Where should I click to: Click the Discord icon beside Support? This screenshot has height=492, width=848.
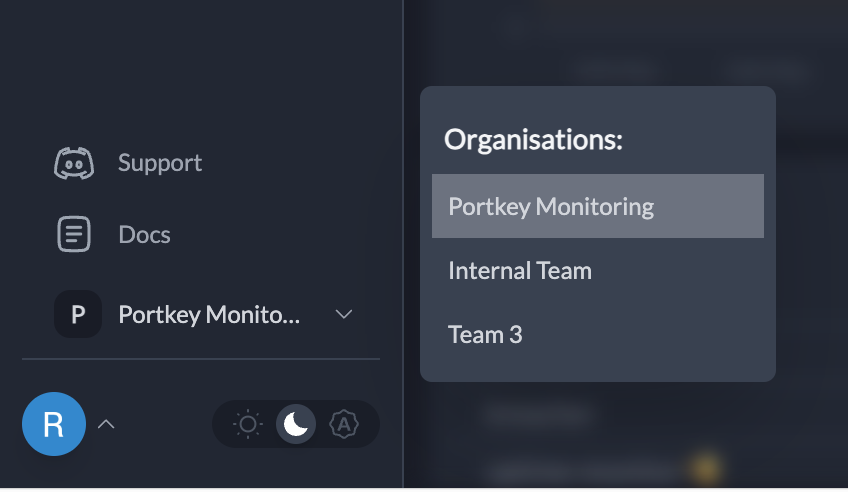pyautogui.click(x=74, y=163)
